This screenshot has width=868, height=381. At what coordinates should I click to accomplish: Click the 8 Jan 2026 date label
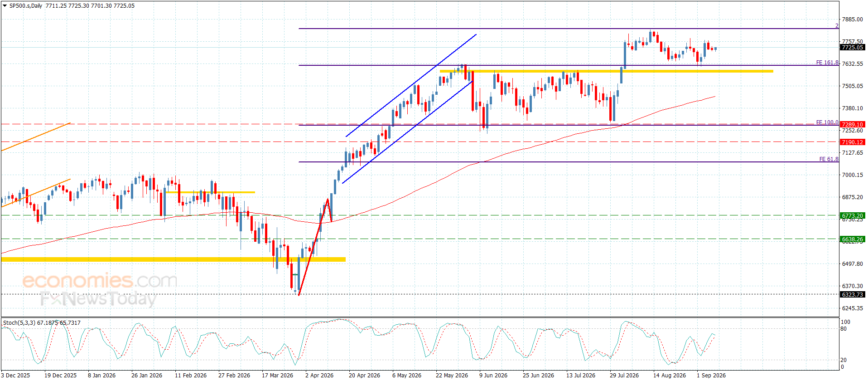click(101, 376)
